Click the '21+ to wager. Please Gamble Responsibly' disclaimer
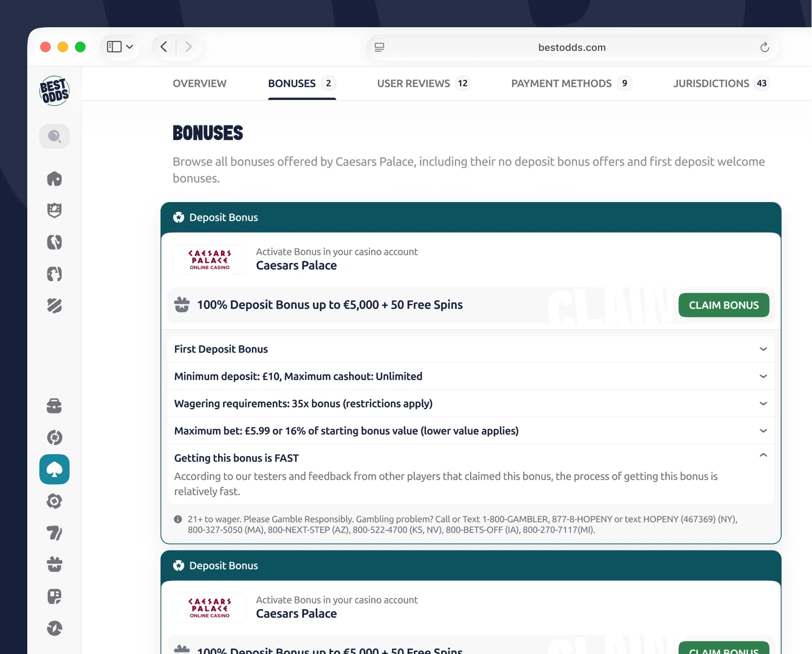Image resolution: width=812 pixels, height=654 pixels. [x=463, y=525]
